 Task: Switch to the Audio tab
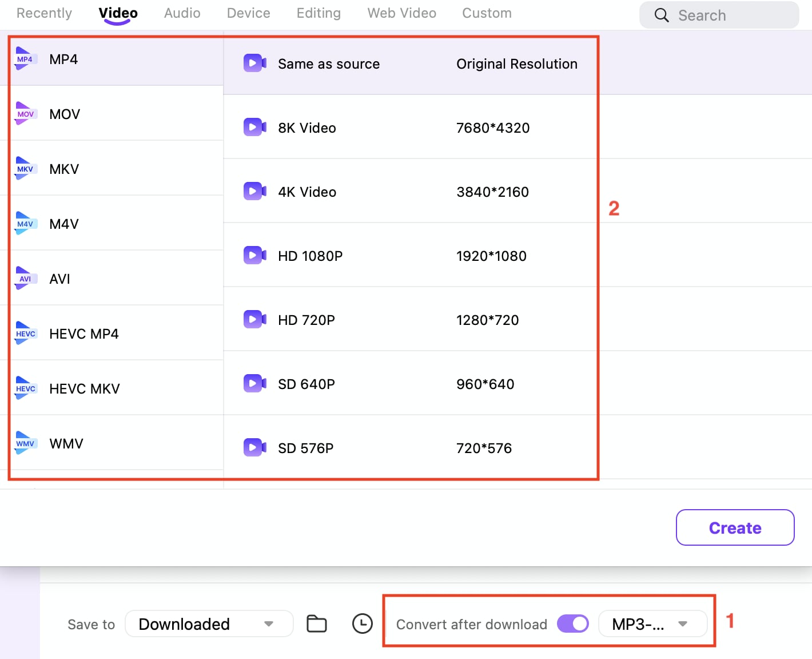(x=182, y=13)
